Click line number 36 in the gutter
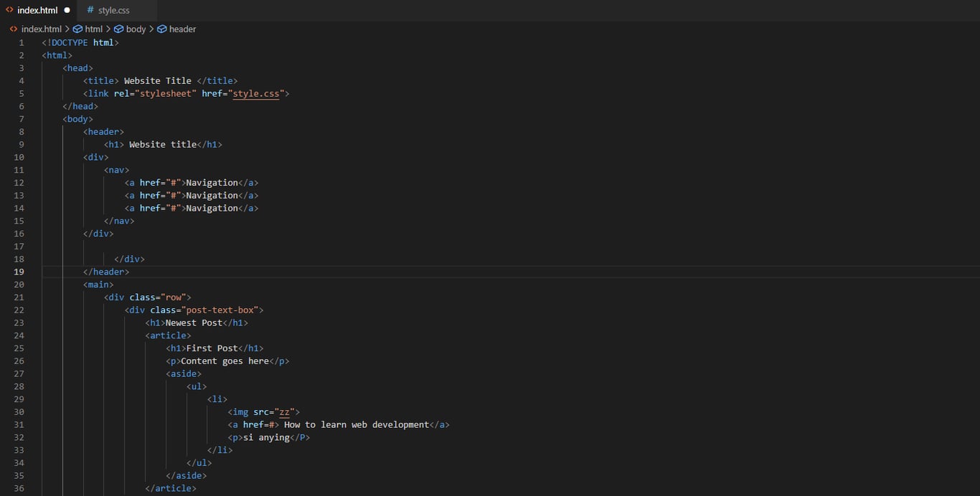The image size is (980, 496). tap(21, 487)
